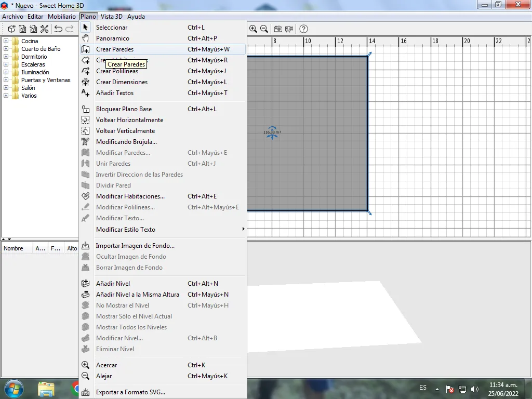Choose Crear Polilíneas menu entry

point(163,71)
